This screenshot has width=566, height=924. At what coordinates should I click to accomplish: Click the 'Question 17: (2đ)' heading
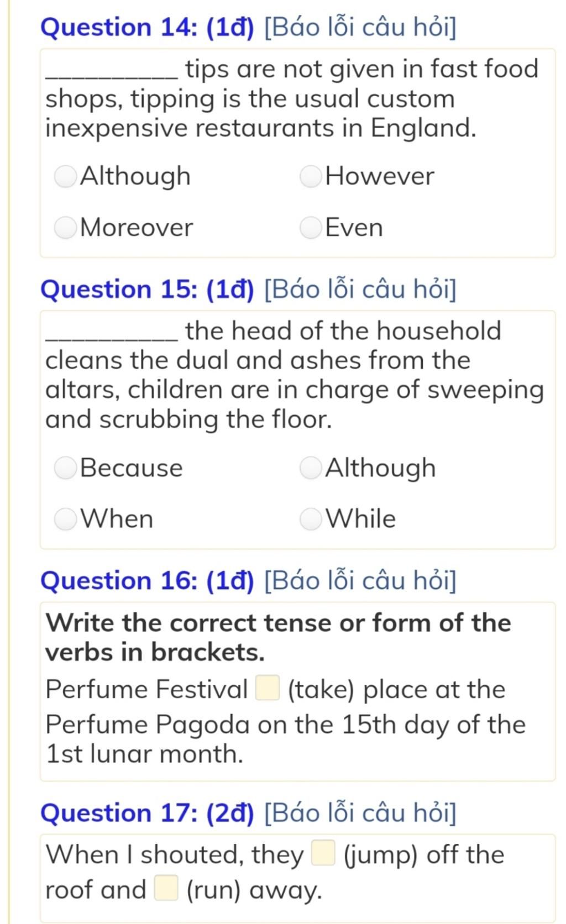point(148,813)
